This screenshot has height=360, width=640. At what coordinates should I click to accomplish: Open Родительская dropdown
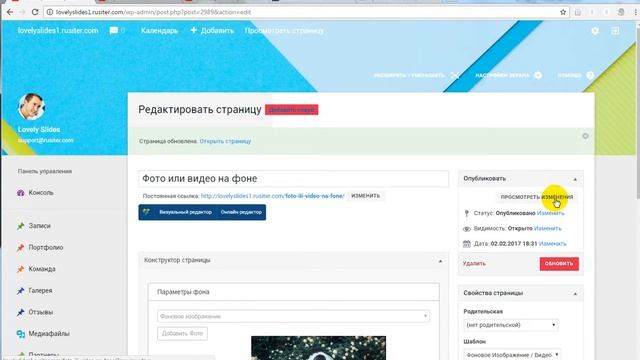(x=511, y=325)
